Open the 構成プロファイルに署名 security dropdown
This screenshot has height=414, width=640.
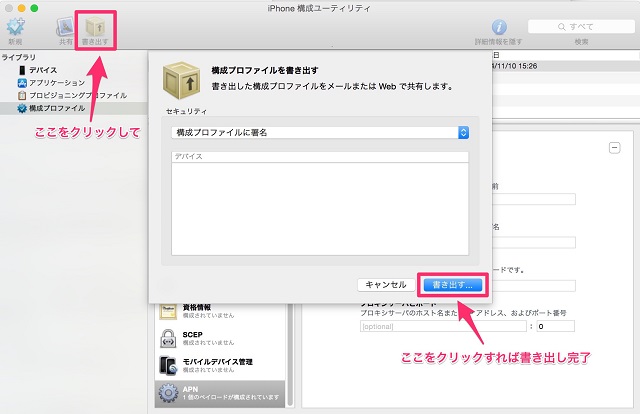[x=320, y=132]
